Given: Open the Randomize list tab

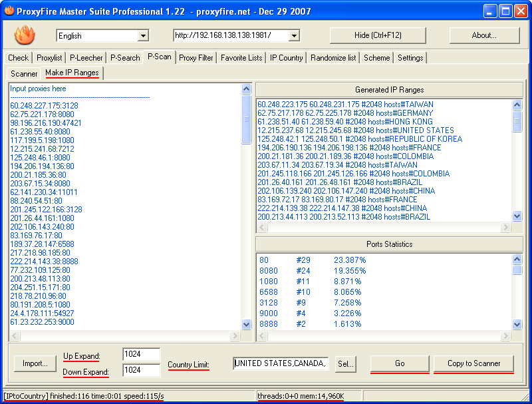Looking at the screenshot, I should [x=333, y=58].
